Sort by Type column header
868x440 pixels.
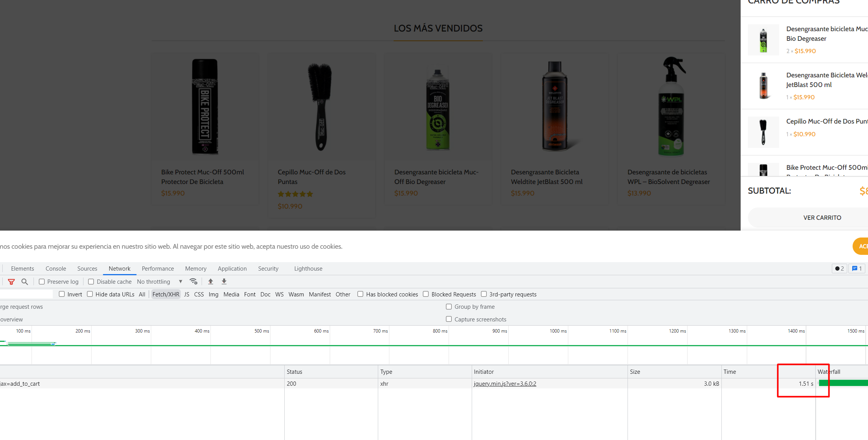pyautogui.click(x=425, y=372)
